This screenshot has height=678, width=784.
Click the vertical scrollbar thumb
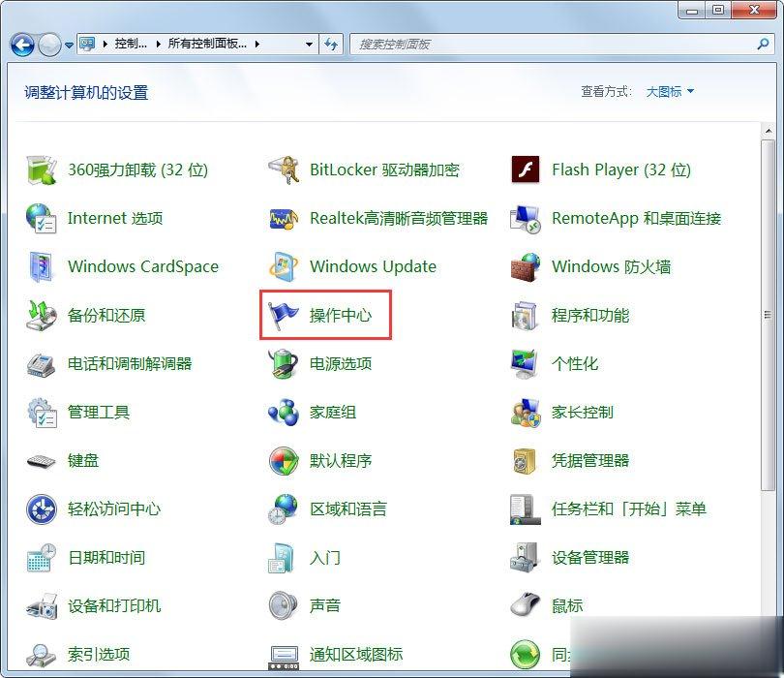768,315
